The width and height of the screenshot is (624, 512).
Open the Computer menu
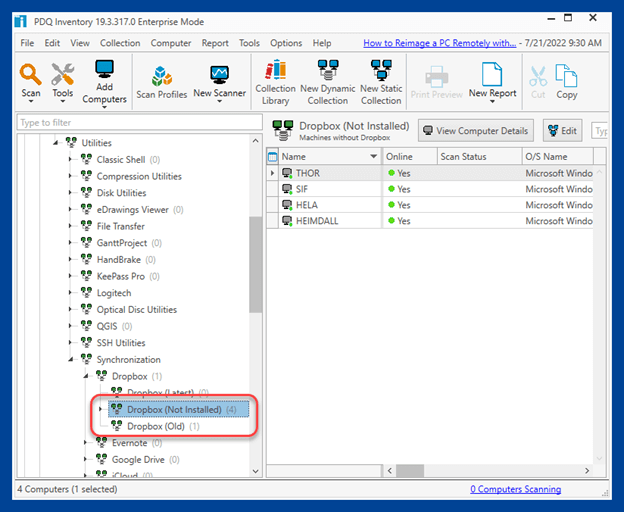pos(171,43)
